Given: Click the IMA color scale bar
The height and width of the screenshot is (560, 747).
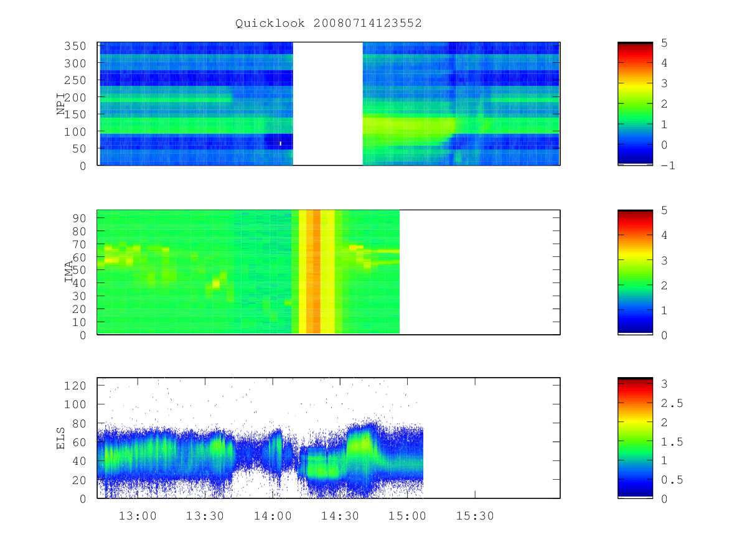Looking at the screenshot, I should (x=635, y=272).
